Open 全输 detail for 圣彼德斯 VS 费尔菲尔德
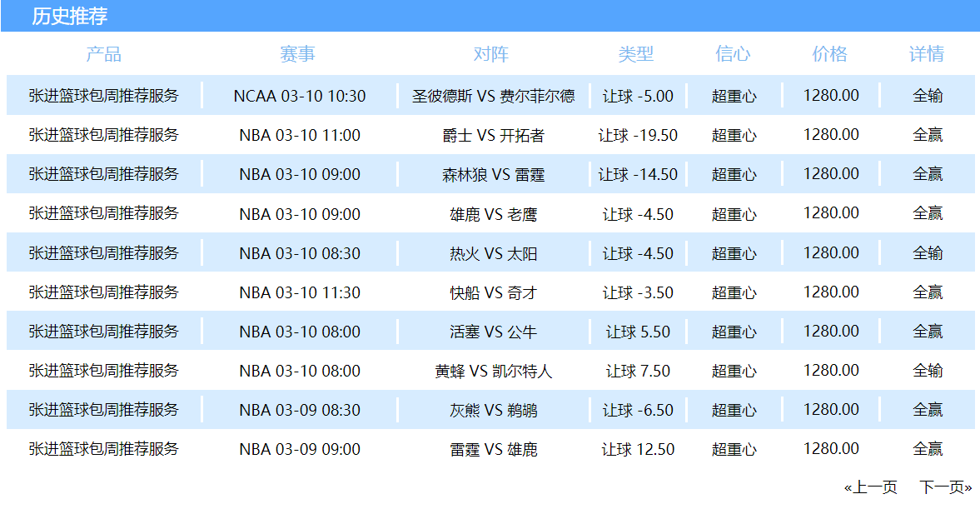Screen dimensions: 980x509 [928, 96]
